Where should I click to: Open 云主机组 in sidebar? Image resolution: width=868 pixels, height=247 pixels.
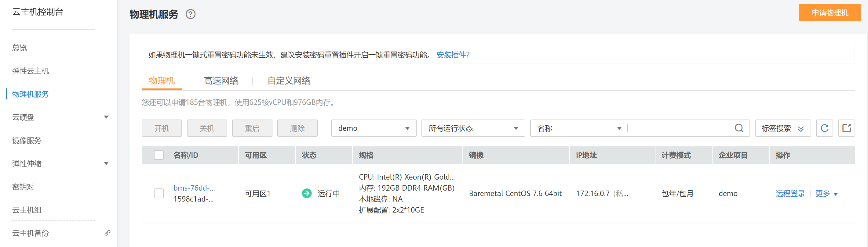tap(27, 210)
